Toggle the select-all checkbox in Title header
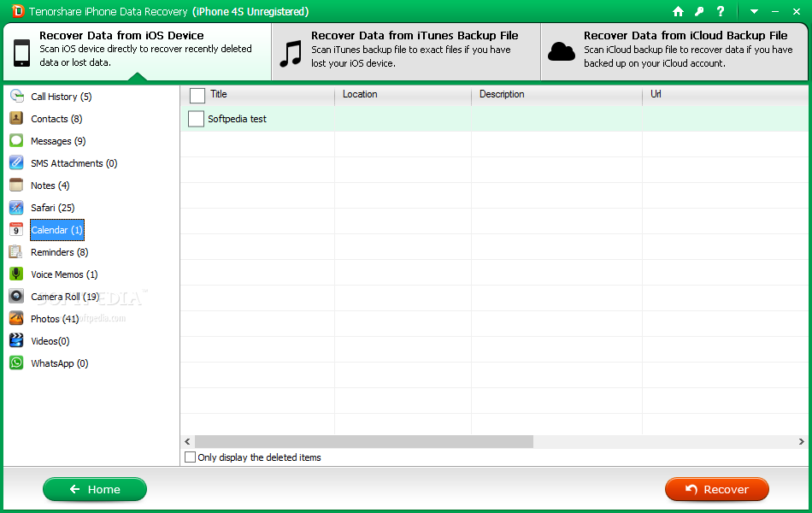The image size is (812, 513). [197, 96]
